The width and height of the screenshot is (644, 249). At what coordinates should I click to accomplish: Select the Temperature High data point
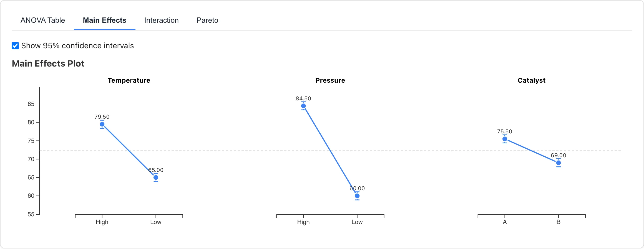tap(102, 124)
